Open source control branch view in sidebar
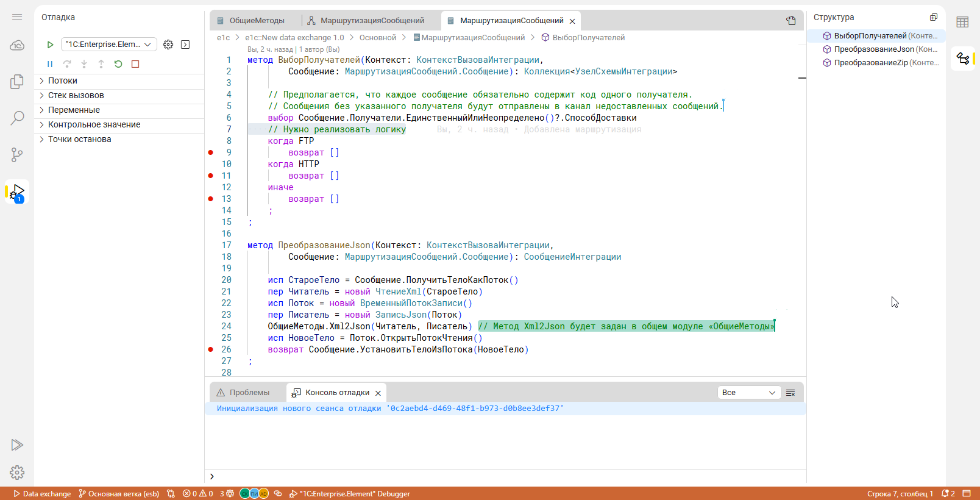The width and height of the screenshot is (980, 500). 17,155
